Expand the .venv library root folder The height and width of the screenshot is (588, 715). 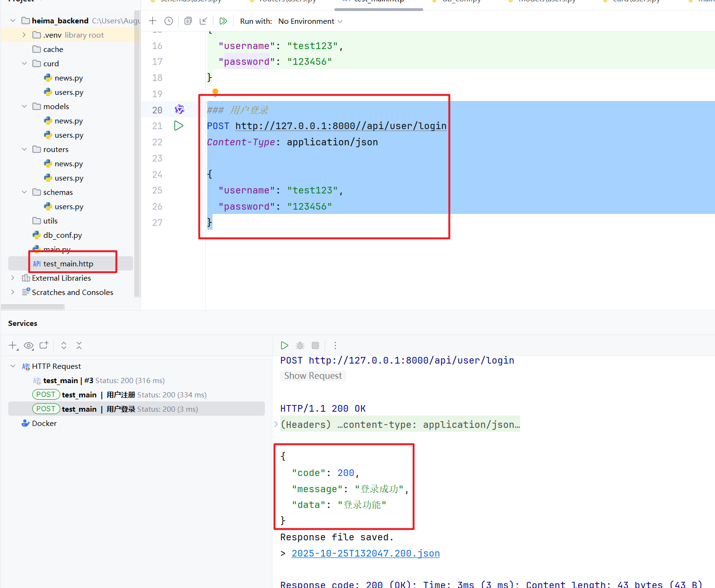tap(24, 35)
